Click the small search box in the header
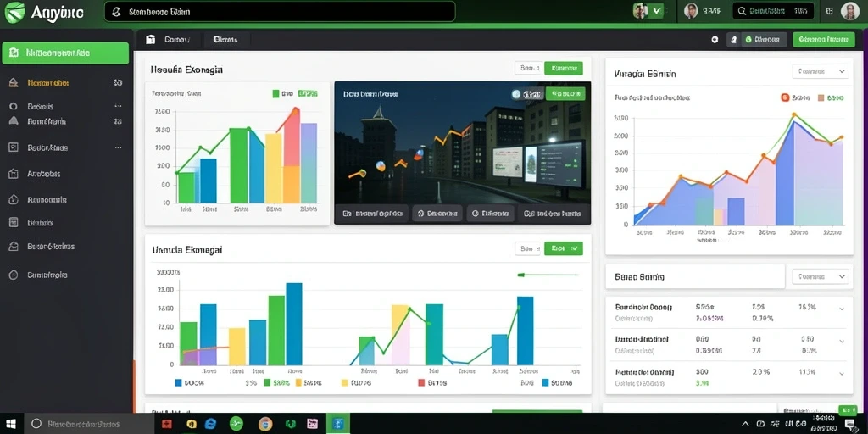The width and height of the screenshot is (868, 434). 773,10
